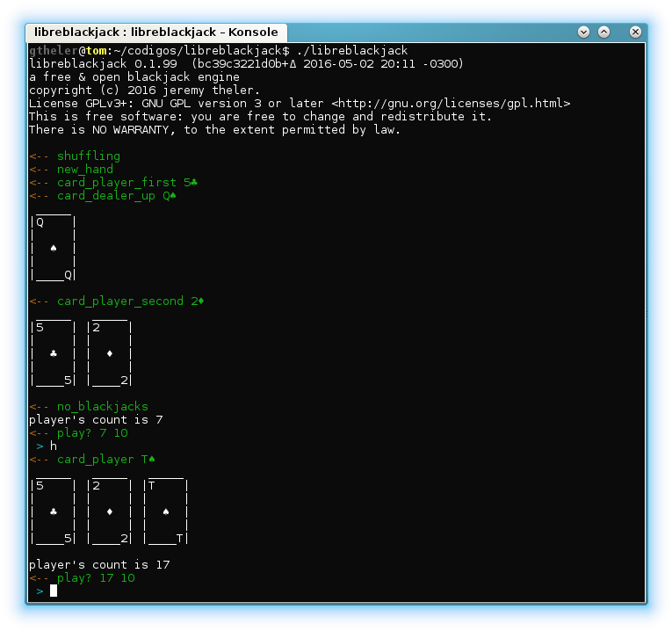This screenshot has height=631, width=672.
Task: Click the ./libreblackjack command text
Action: 352,51
